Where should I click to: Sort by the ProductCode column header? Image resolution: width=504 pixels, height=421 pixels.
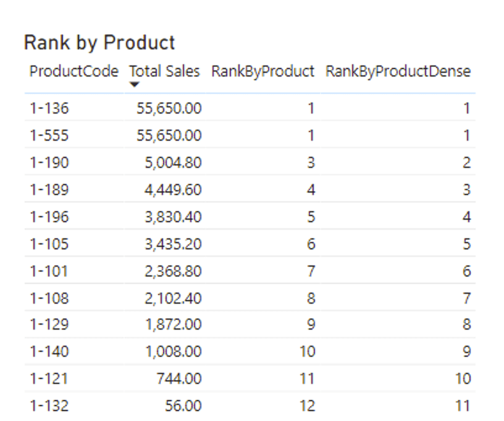pyautogui.click(x=73, y=72)
